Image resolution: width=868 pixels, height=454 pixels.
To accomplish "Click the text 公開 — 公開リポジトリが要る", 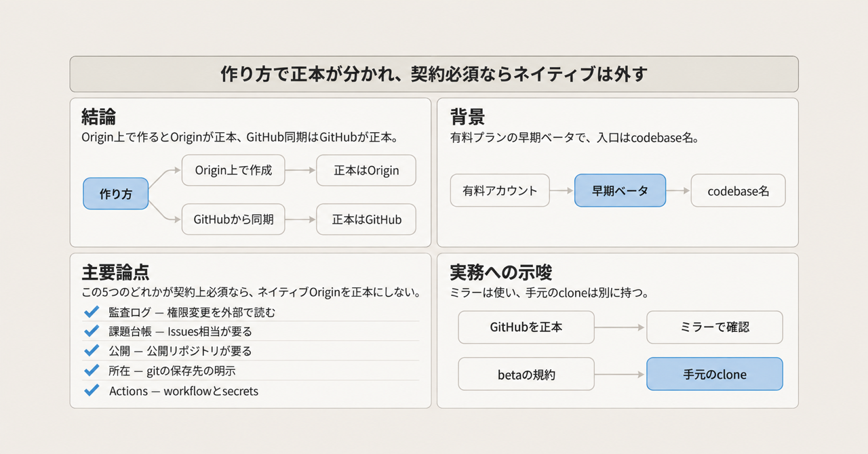I will 180,351.
